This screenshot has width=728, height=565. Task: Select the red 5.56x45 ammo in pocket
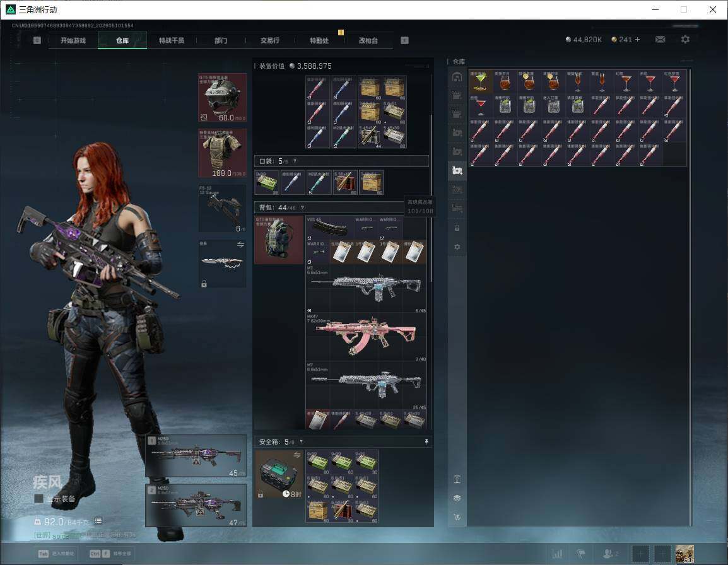(345, 182)
